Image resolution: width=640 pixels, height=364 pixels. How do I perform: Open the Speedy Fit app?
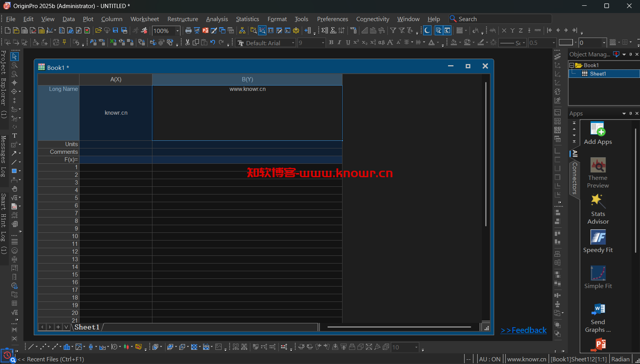pos(598,242)
